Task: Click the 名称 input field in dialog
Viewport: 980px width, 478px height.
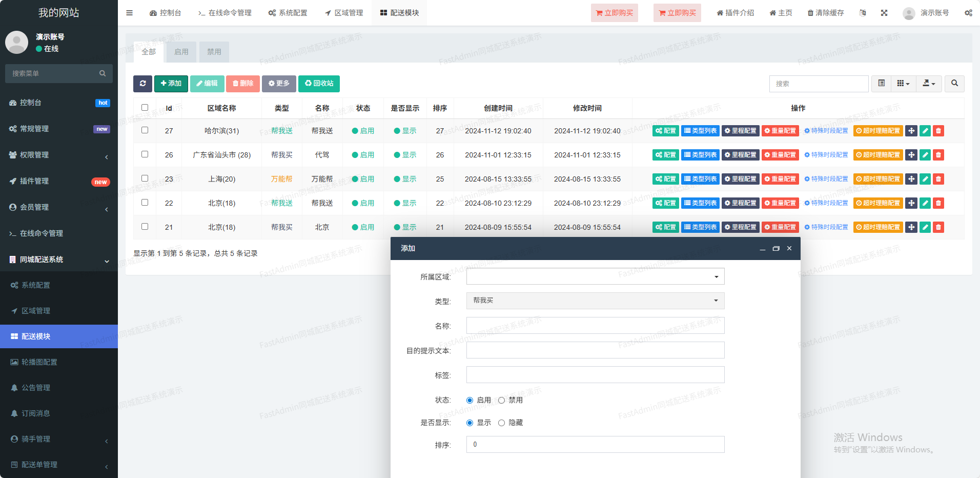Action: click(x=595, y=326)
